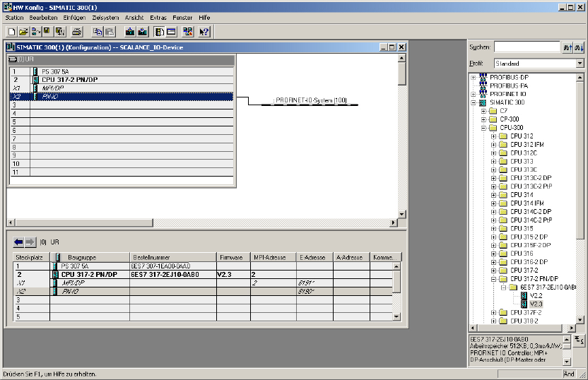The image size is (588, 380).
Task: Click the Print toolbar icon
Action: pyautogui.click(x=76, y=32)
